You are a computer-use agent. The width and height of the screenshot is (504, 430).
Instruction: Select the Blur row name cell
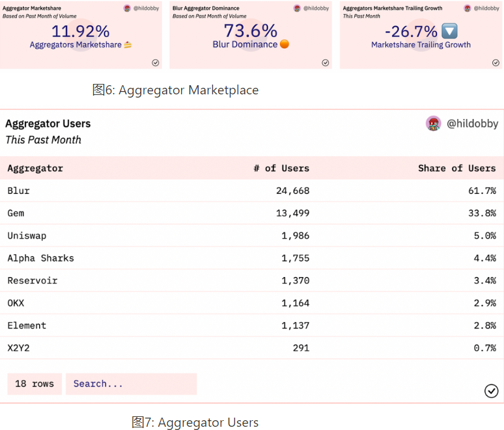click(x=19, y=191)
